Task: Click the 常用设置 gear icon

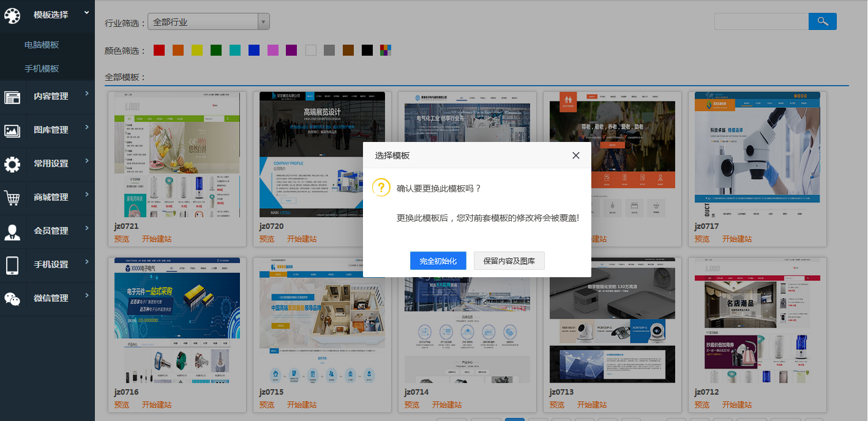Action: click(x=12, y=164)
